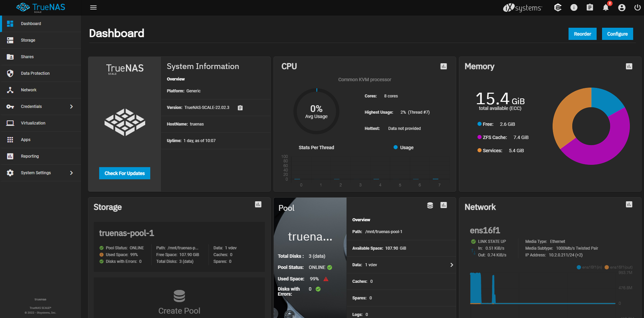Open Virtualization page

[41, 123]
